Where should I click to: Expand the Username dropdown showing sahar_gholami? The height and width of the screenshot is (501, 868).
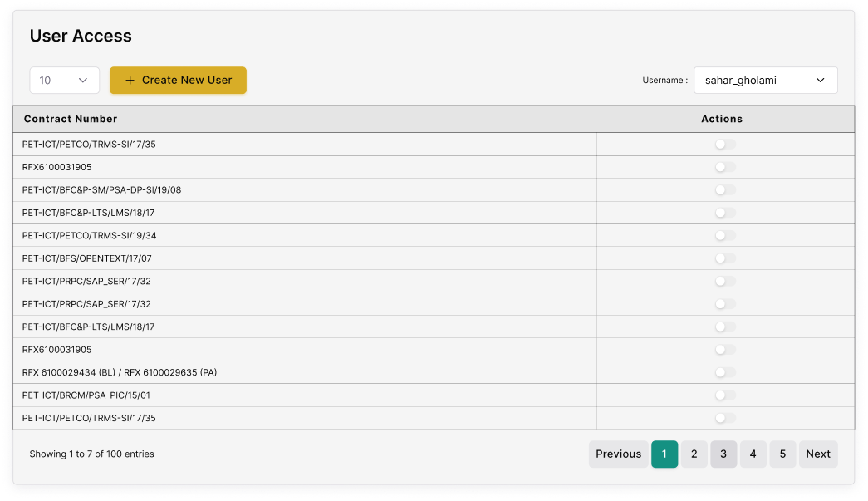(765, 81)
